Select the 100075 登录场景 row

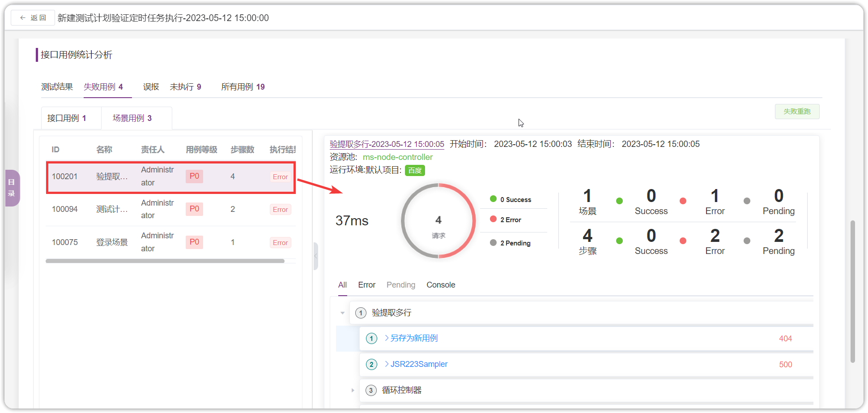click(171, 242)
